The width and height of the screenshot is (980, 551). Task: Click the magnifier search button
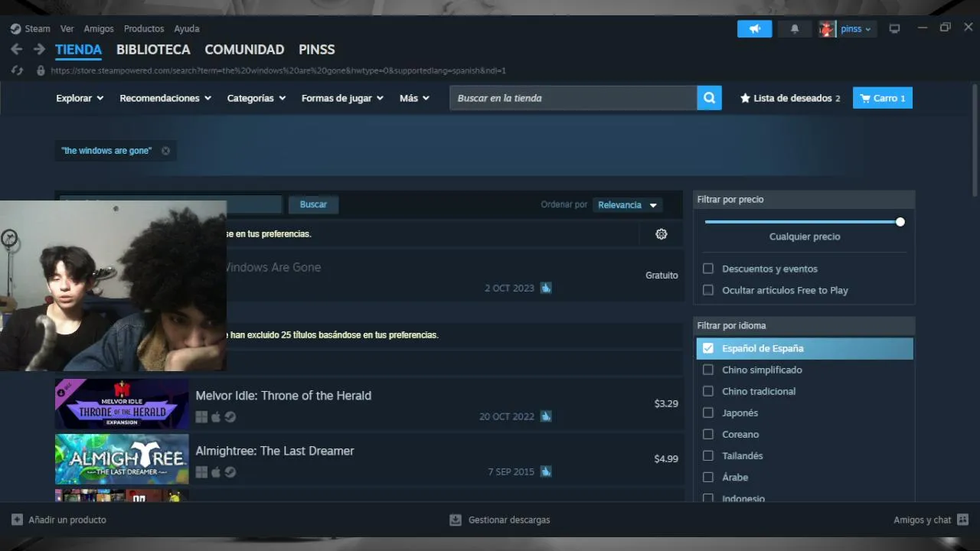tap(709, 98)
